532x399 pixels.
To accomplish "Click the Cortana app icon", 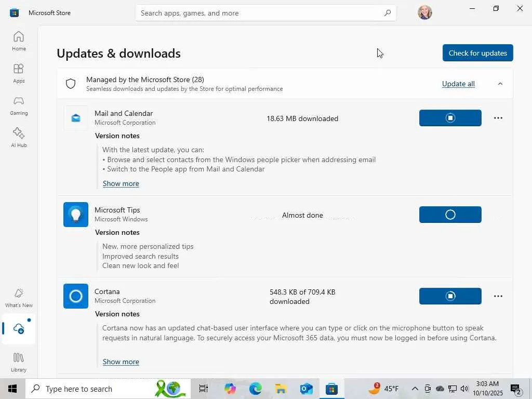I will [76, 296].
